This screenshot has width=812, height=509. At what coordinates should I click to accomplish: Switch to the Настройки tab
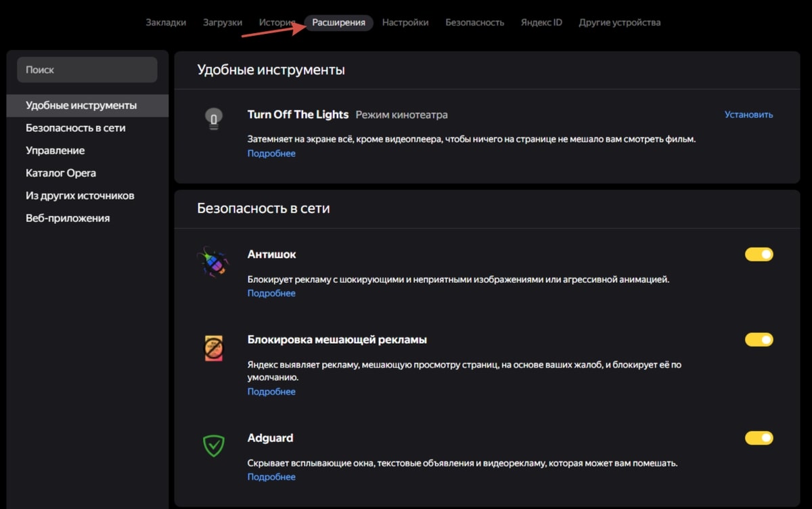pos(405,22)
